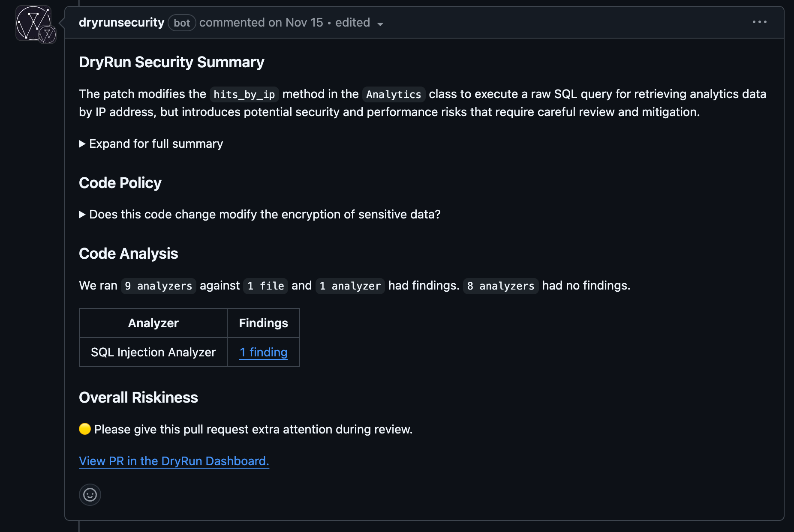Viewport: 794px width, 532px height.
Task: Select the yellow circle riskiness indicator
Action: click(85, 429)
